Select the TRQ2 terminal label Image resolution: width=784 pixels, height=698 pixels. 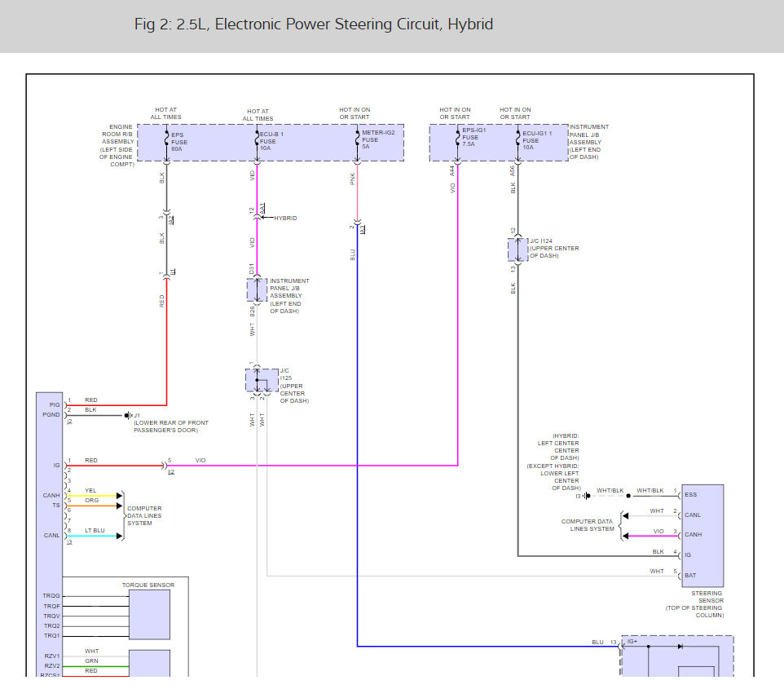[51, 626]
